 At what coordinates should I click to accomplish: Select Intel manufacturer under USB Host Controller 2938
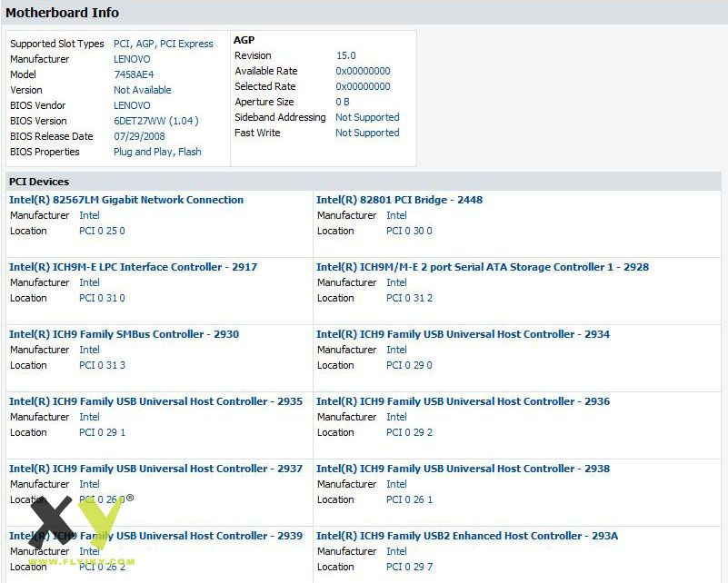(396, 484)
